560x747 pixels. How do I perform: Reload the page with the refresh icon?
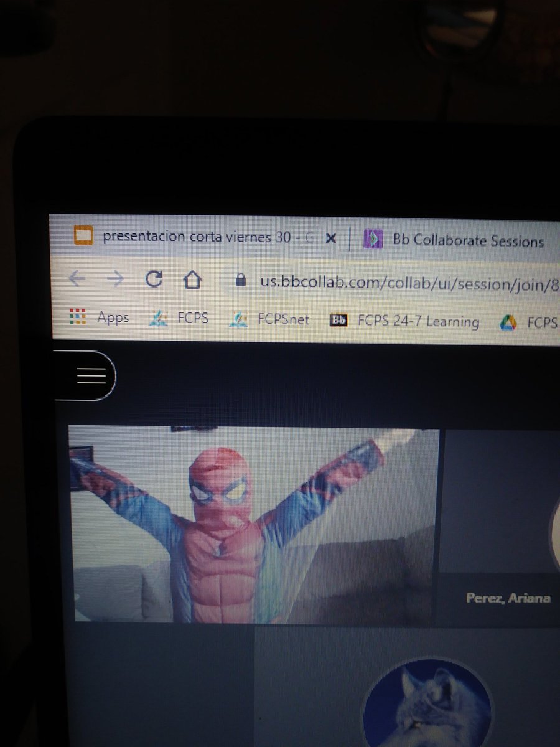153,280
